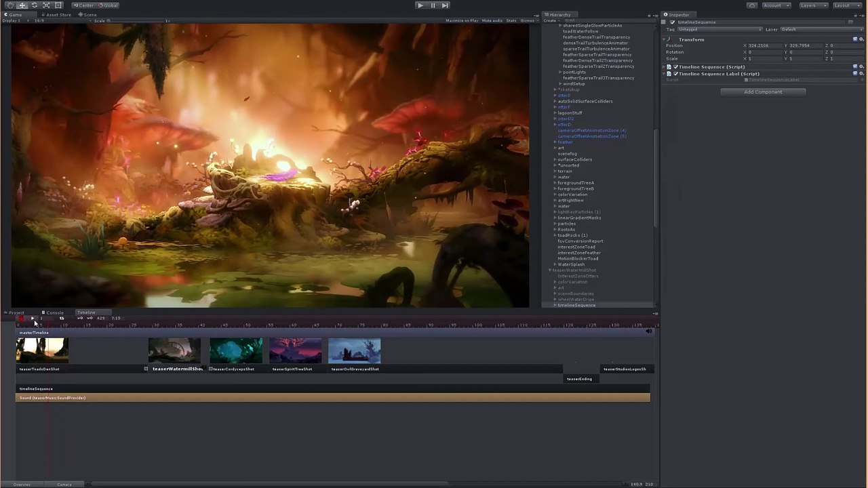
Task: Select the teaserToadsDenShot thumbnail
Action: [x=42, y=351]
